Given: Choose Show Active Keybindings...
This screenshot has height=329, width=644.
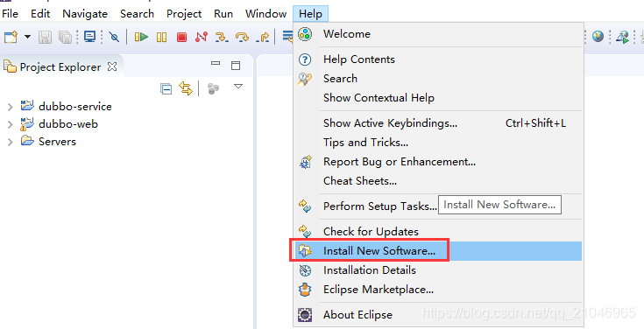Looking at the screenshot, I should (438, 123).
